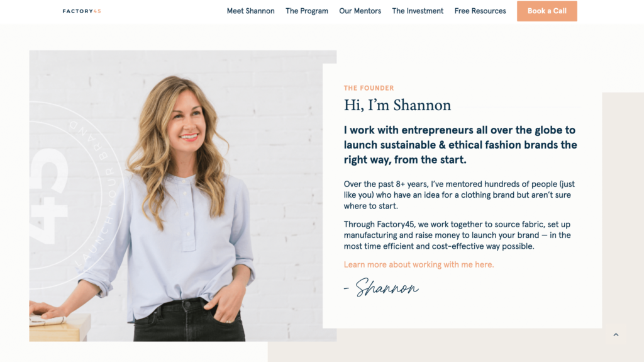The height and width of the screenshot is (362, 644).
Task: Click the Hi, I'm Shannon heading
Action: [x=397, y=105]
